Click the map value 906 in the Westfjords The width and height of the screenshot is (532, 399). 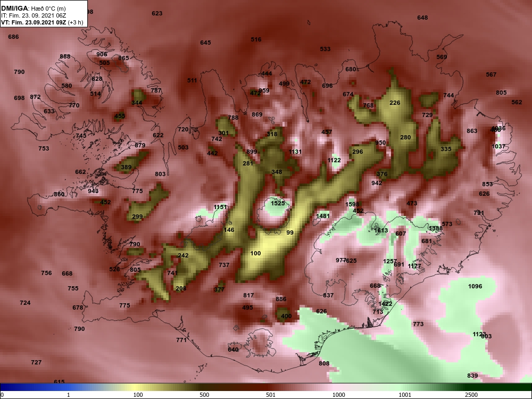(102, 54)
